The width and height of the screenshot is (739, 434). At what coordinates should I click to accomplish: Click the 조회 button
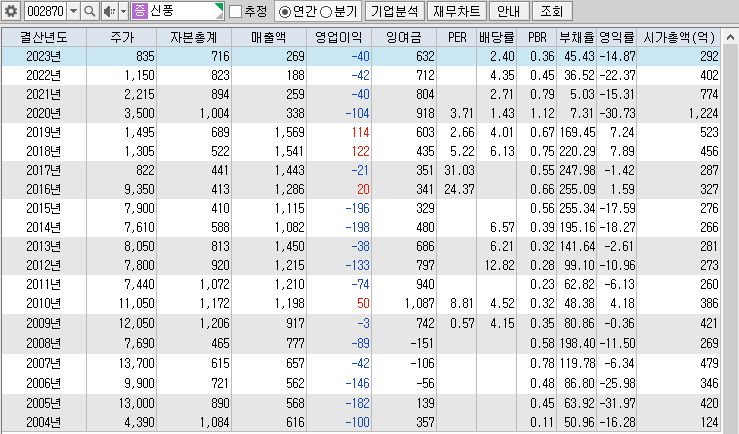point(552,11)
